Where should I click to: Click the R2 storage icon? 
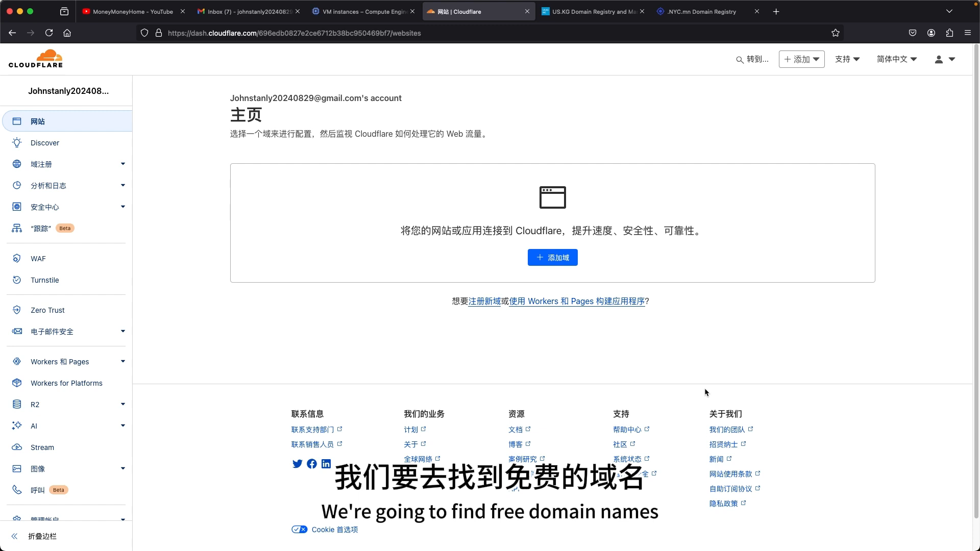click(17, 405)
